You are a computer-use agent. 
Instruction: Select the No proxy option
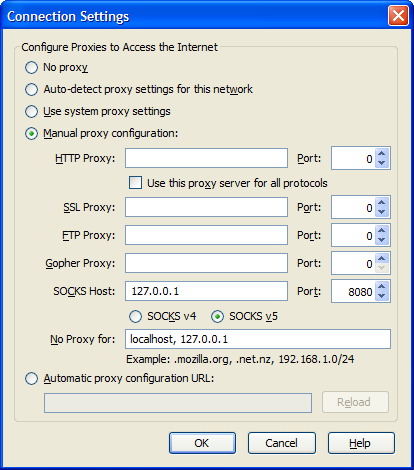pos(31,67)
